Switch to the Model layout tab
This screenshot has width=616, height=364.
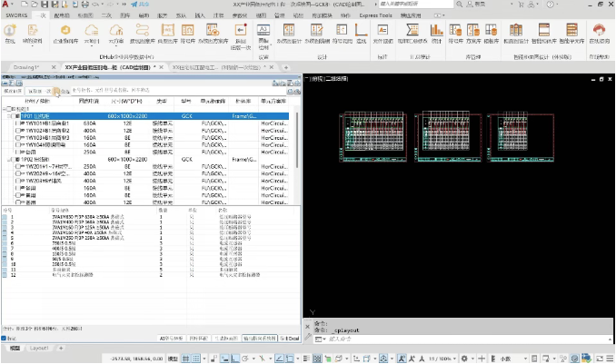tap(15, 348)
